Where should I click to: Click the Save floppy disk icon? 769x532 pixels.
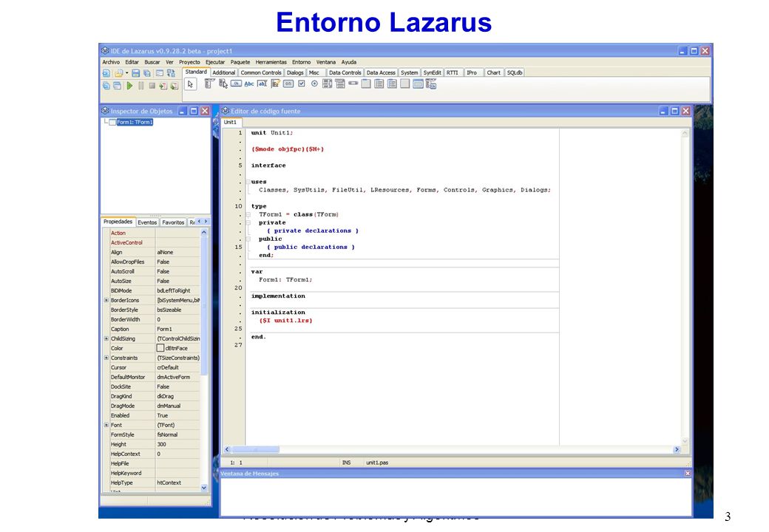click(x=136, y=73)
